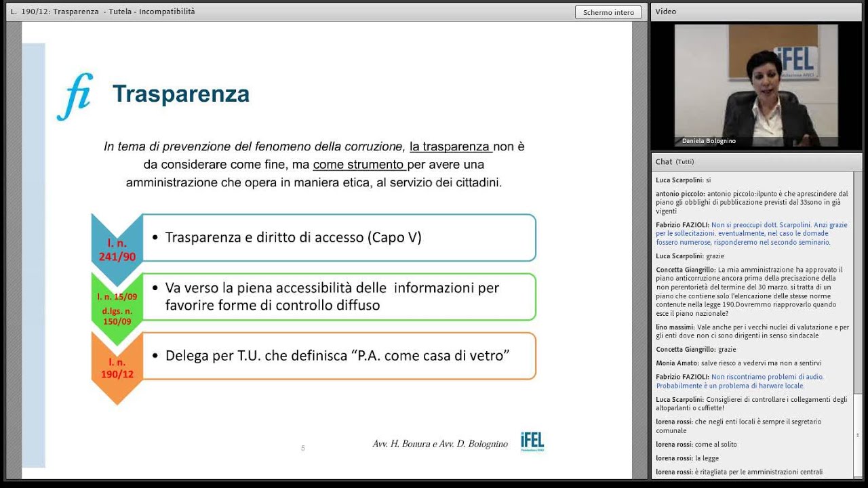The image size is (868, 488).
Task: Click Luca Scarpolini message "Consiglierei di controllare"
Action: click(752, 404)
